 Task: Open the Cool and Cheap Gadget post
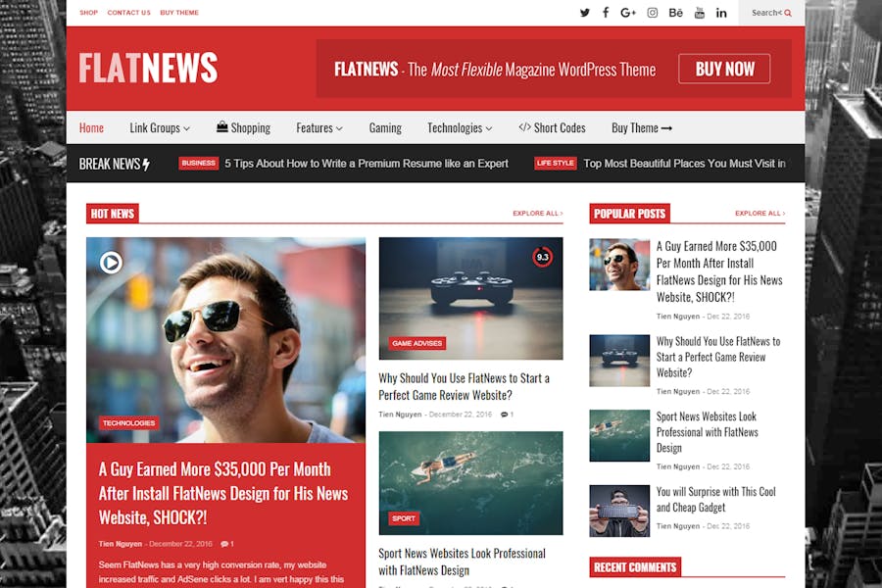point(716,499)
